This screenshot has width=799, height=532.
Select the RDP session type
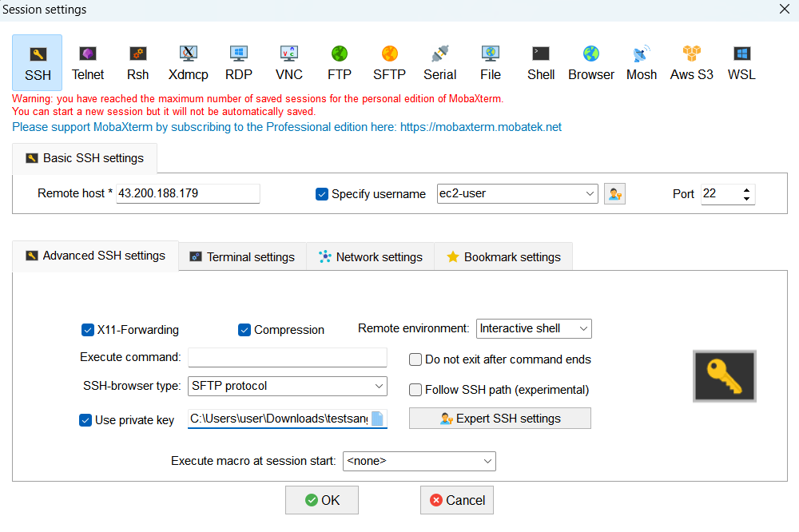pyautogui.click(x=238, y=62)
